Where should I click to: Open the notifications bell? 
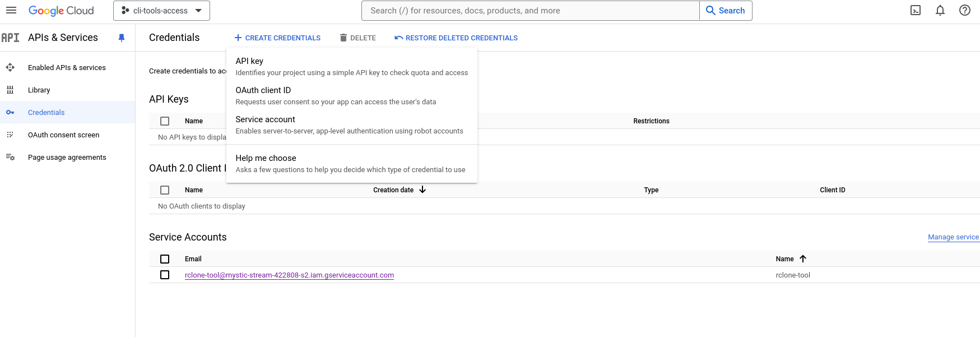tap(940, 10)
